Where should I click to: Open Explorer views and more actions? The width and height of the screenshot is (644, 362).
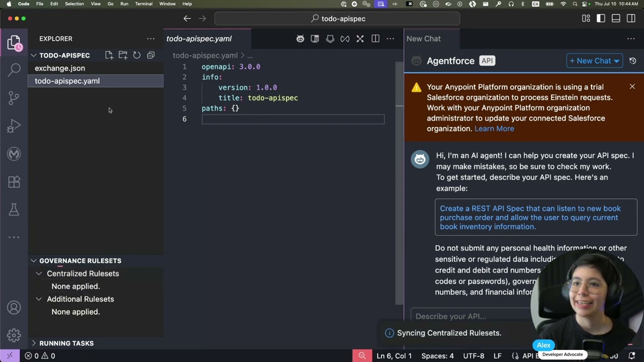[150, 39]
